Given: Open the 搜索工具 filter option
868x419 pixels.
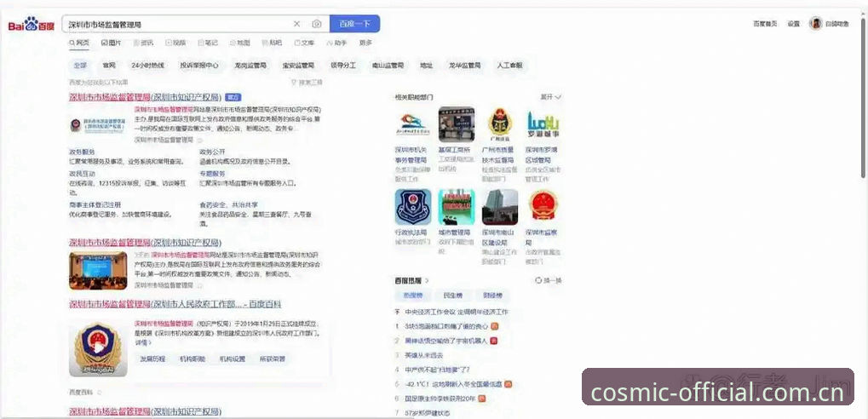Looking at the screenshot, I should (x=307, y=83).
